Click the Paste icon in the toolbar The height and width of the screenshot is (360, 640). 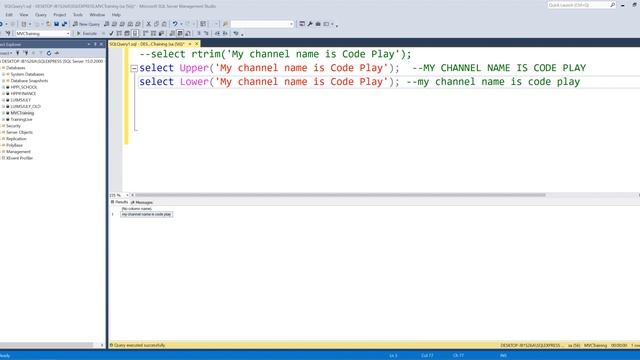(x=164, y=24)
